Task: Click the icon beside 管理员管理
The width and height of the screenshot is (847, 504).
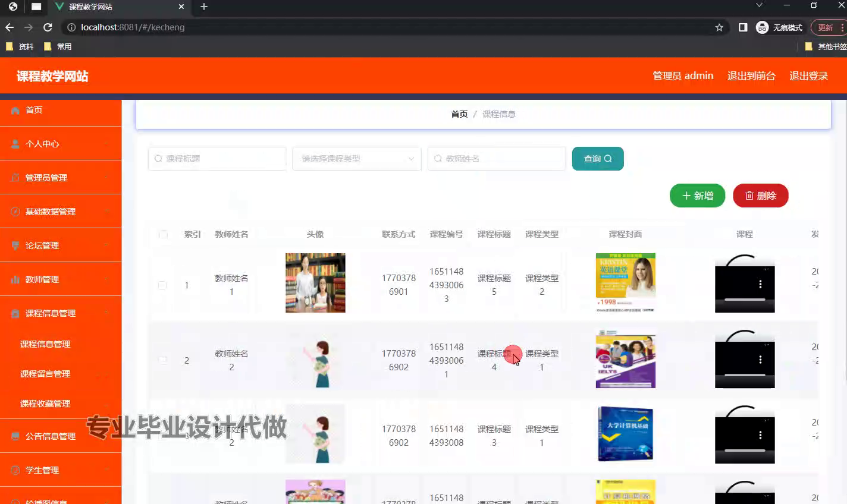Action: click(x=15, y=178)
